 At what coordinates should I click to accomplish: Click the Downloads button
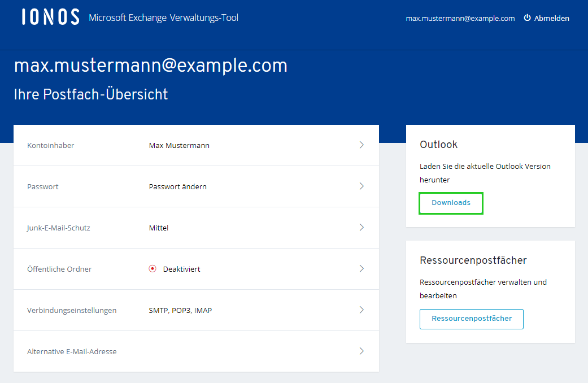(451, 203)
